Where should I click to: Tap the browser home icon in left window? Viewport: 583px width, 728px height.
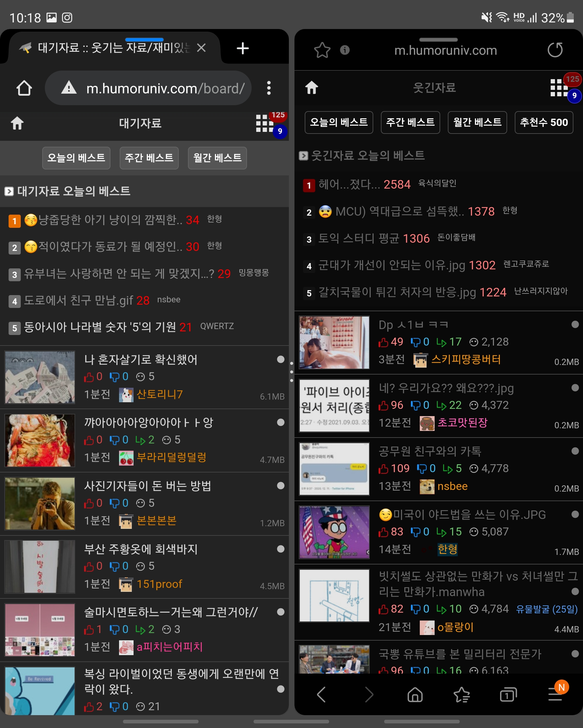click(24, 88)
